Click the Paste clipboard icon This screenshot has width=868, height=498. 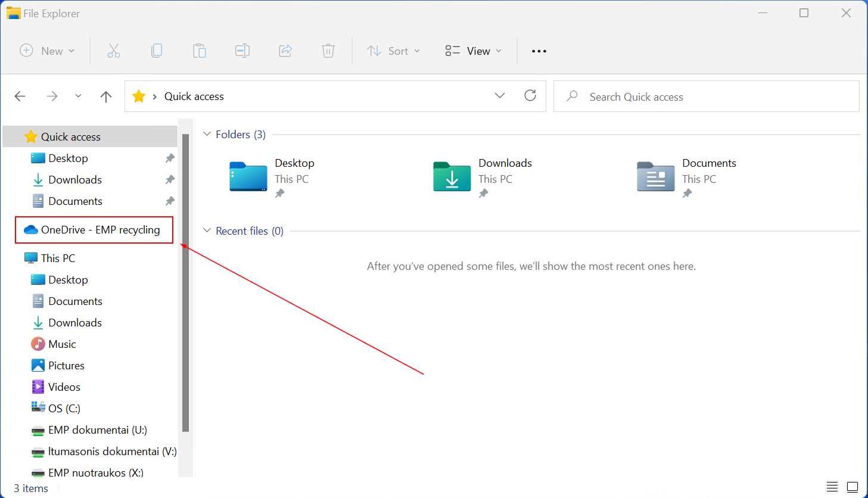[200, 51]
